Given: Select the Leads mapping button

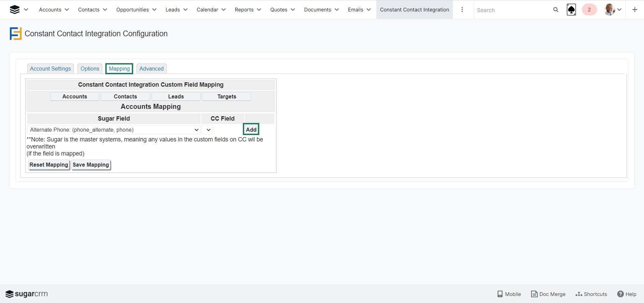Looking at the screenshot, I should tap(176, 96).
